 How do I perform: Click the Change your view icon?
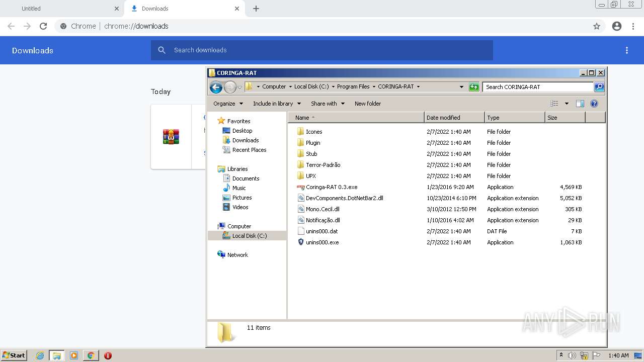[554, 104]
